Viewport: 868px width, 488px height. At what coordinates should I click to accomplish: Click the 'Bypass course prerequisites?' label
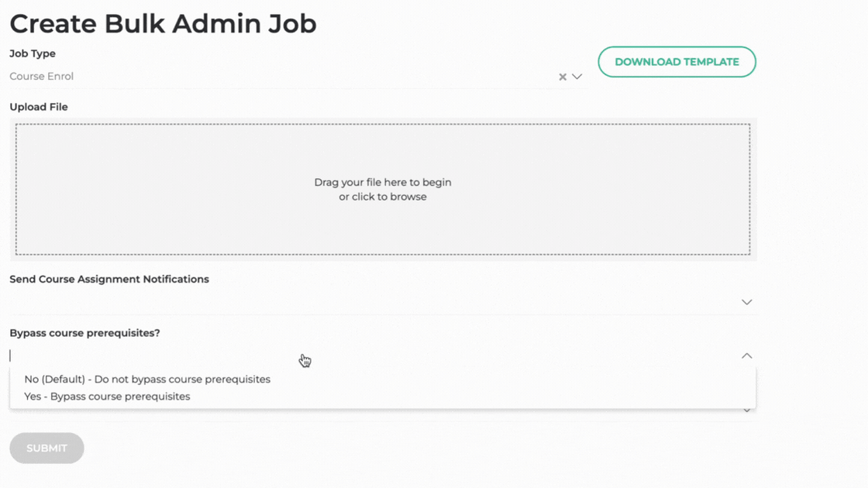(x=84, y=333)
